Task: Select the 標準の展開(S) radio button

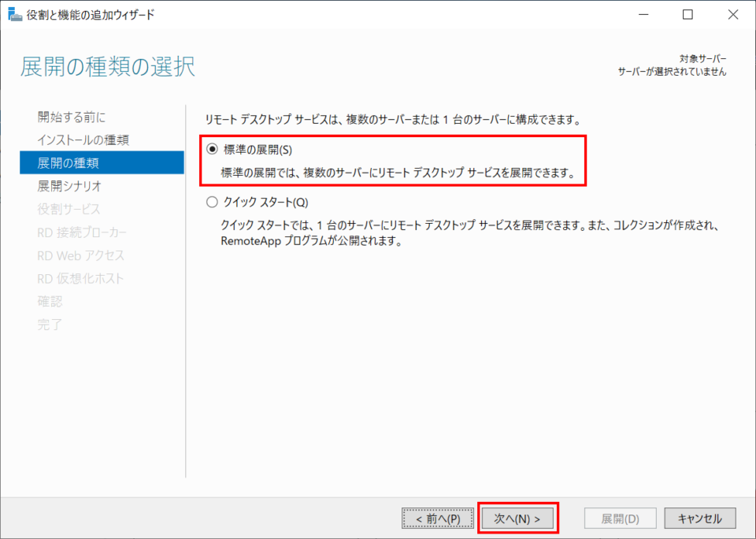Action: tap(212, 150)
